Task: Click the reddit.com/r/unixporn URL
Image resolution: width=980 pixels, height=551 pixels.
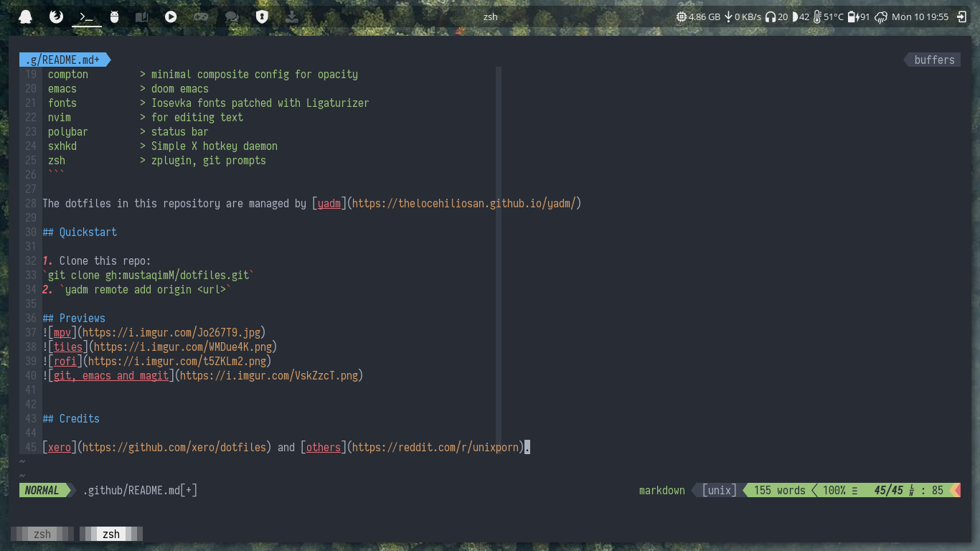Action: coord(435,448)
